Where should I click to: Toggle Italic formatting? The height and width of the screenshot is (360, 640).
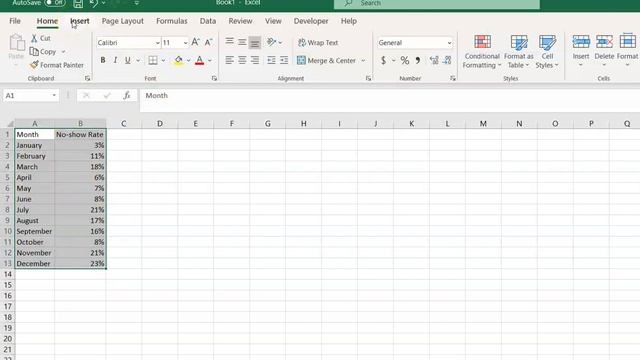pos(115,60)
